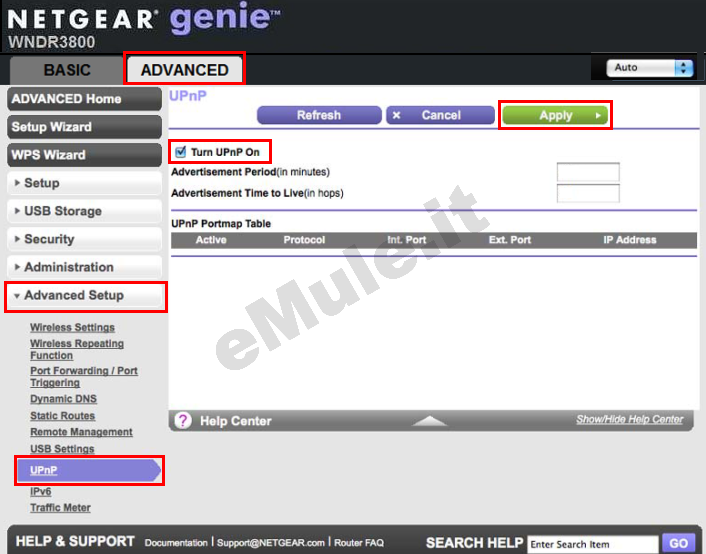Screen dimensions: 706x554
Task: Switch to the ADVANCED tab
Action: (x=185, y=70)
